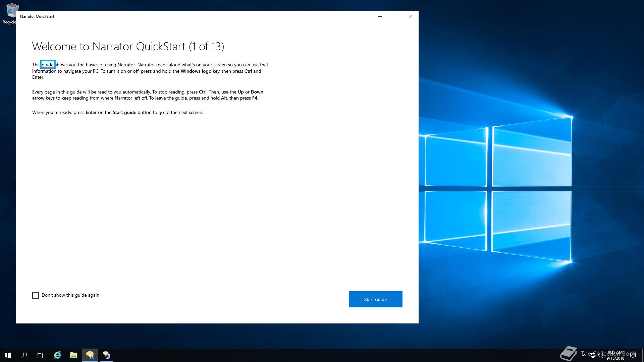
Task: Open the clock showing 9:35 AM
Action: coord(615,355)
